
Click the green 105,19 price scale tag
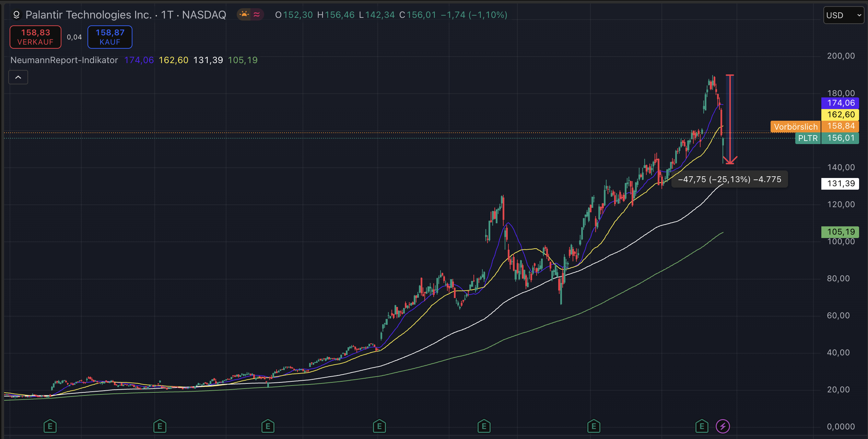pyautogui.click(x=840, y=232)
